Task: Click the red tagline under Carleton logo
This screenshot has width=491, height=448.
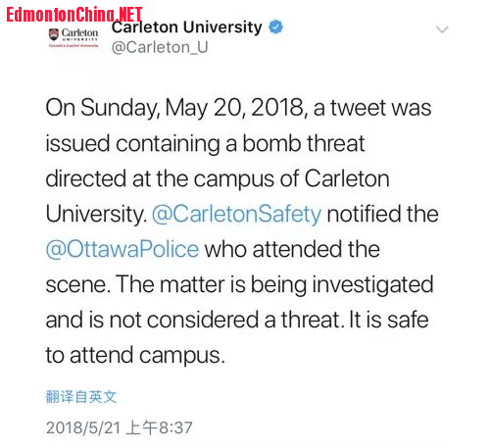Action: pos(74,46)
